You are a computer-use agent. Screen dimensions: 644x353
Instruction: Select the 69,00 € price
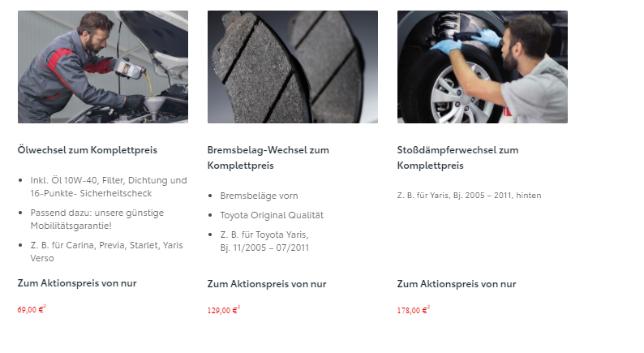pos(30,310)
